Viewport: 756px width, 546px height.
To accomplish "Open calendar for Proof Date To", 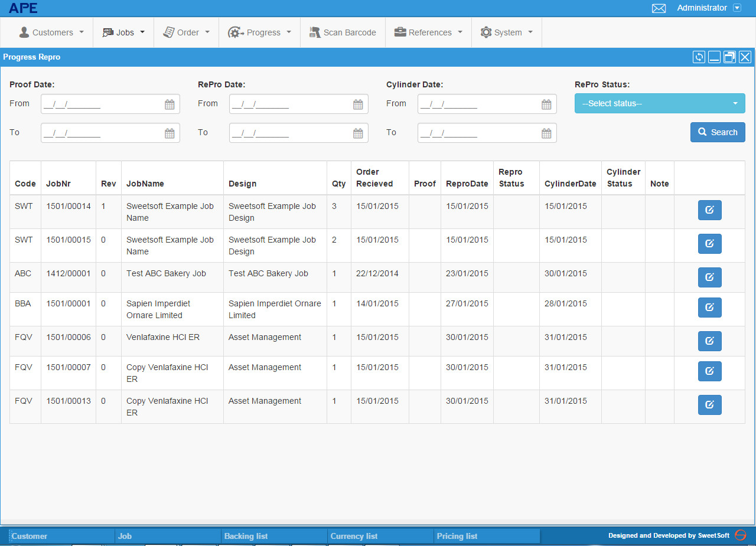I will tap(170, 133).
